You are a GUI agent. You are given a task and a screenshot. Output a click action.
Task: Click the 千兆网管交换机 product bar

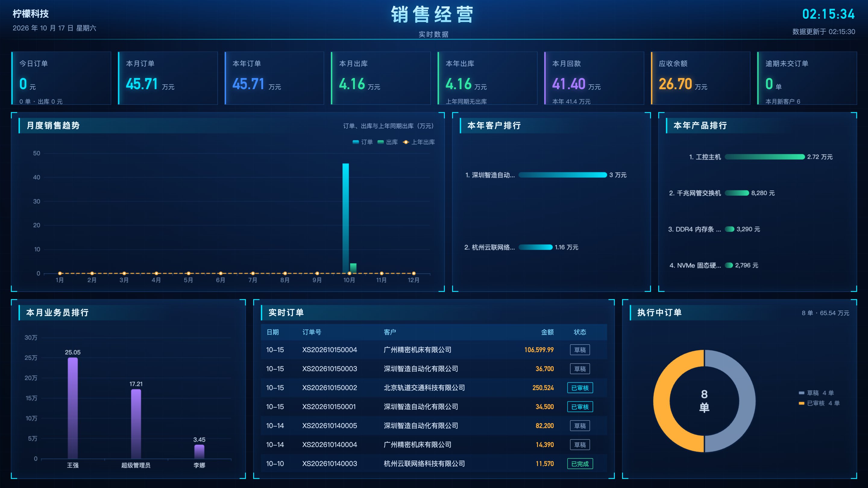(737, 193)
